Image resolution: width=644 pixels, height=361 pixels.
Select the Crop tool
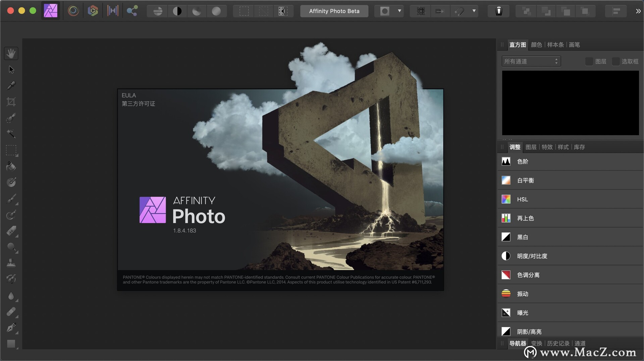tap(11, 102)
